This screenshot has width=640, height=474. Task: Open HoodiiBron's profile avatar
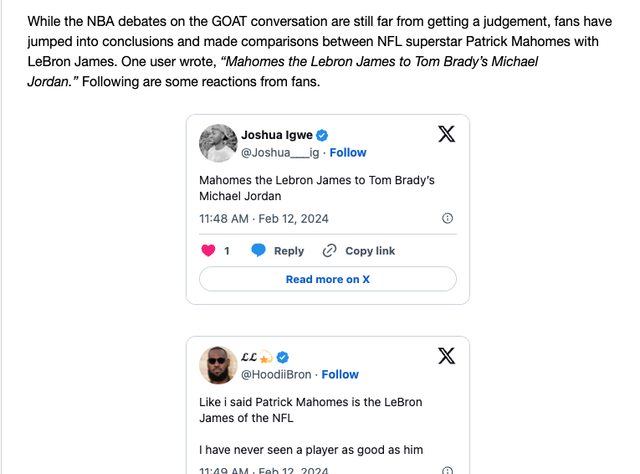[217, 365]
